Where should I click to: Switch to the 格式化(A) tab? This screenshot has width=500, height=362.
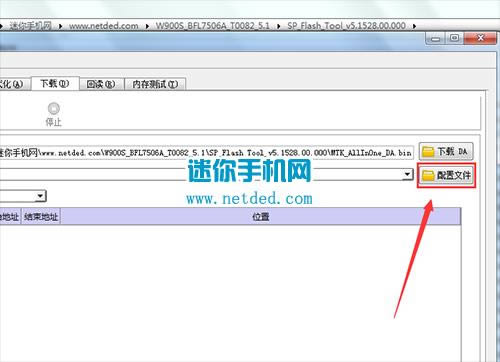[x=13, y=84]
